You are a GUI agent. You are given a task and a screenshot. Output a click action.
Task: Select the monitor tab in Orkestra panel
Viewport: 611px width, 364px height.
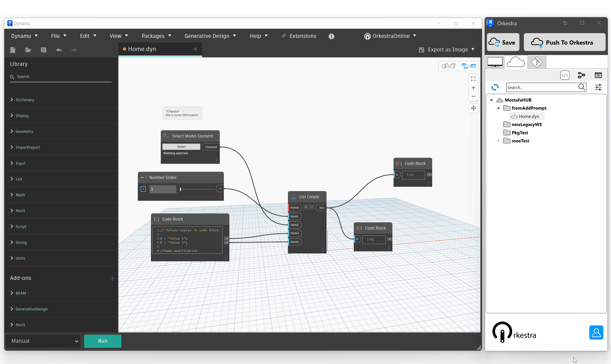point(495,62)
